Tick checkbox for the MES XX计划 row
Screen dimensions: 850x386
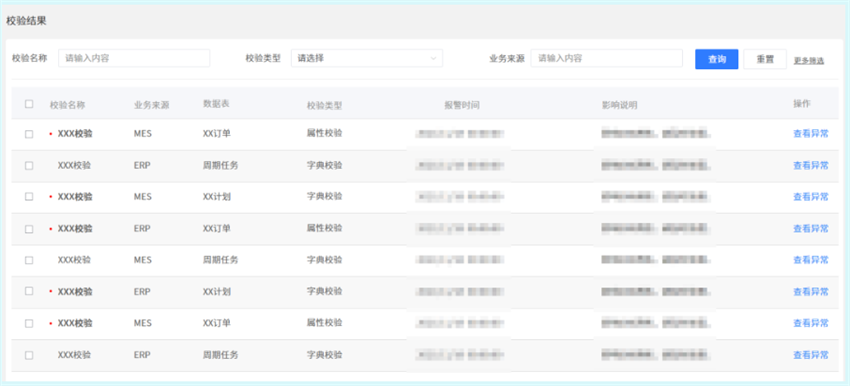[x=29, y=197]
